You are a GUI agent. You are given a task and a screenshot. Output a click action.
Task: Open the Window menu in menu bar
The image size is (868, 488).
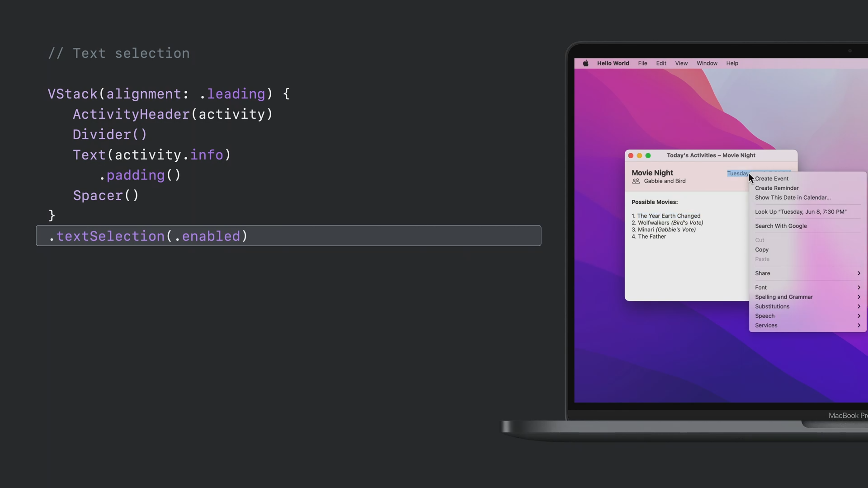(707, 63)
